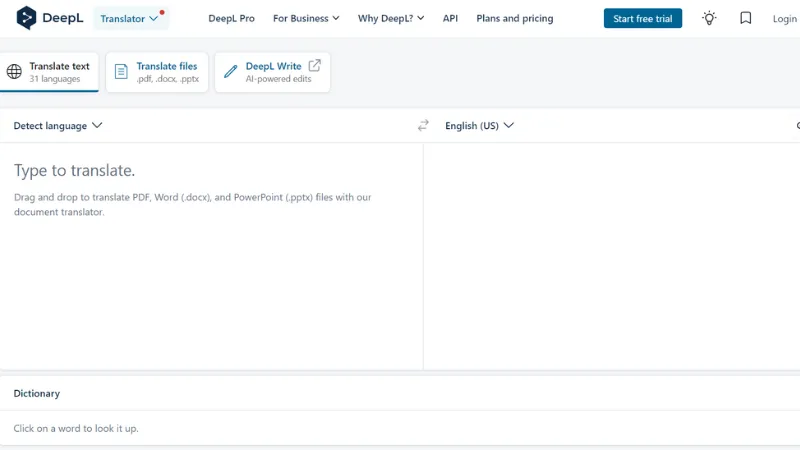Click the Start free trial button
This screenshot has height=450, width=800.
tap(642, 18)
